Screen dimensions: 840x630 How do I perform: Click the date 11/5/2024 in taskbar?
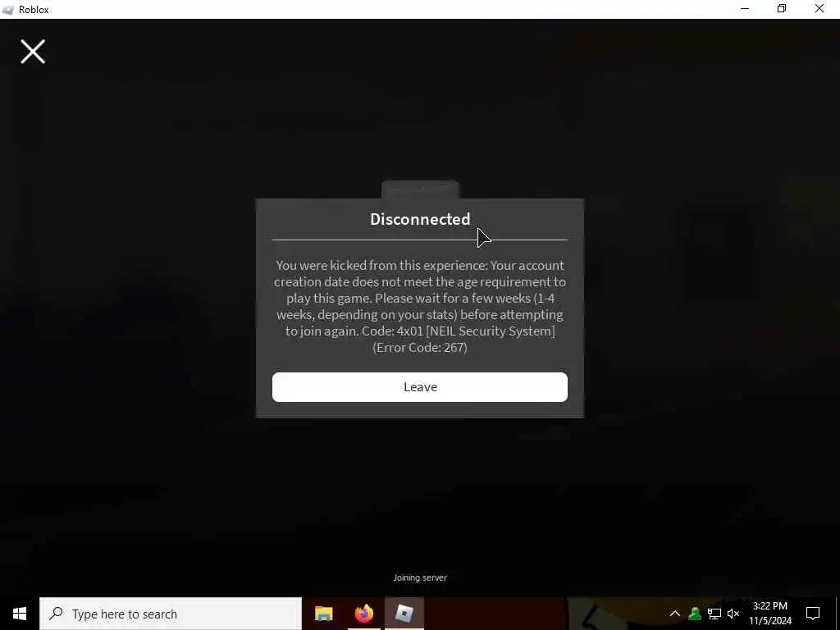769,621
